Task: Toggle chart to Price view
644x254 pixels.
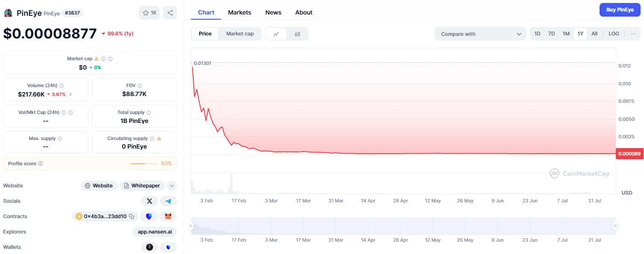Action: coord(205,34)
